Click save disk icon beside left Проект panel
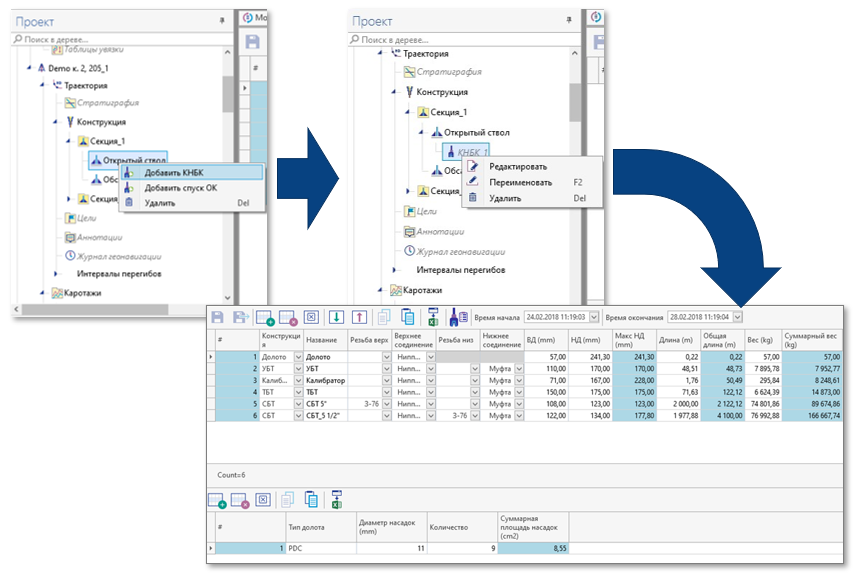Viewport: 860px width, 583px height. tap(252, 42)
